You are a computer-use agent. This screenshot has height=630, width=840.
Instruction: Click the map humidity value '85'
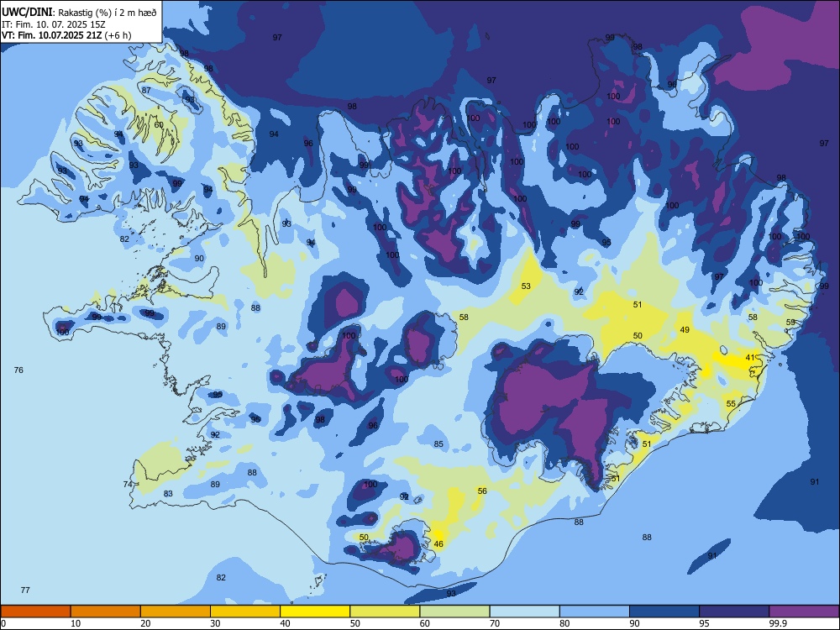tap(438, 444)
